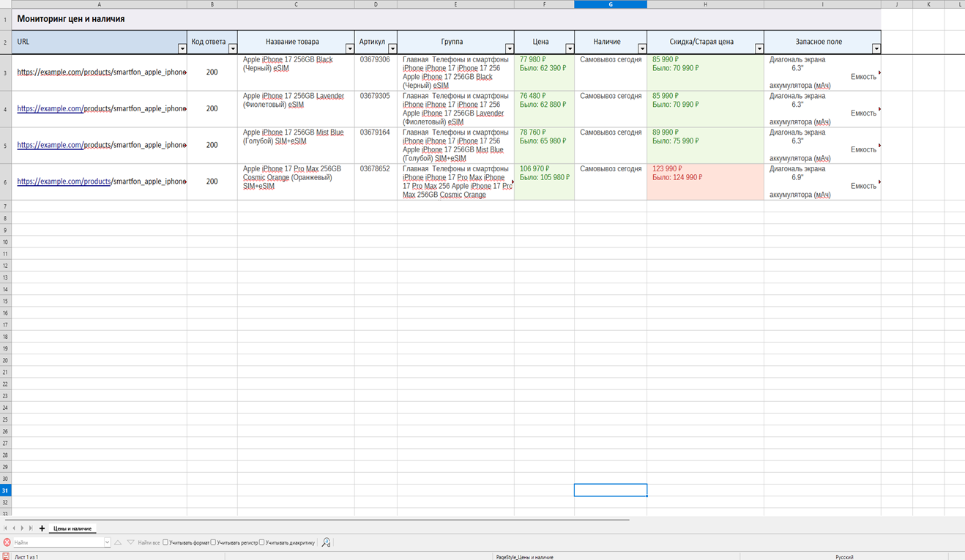This screenshot has width=965, height=560.
Task: Click the 'Найти все' button
Action: [149, 542]
